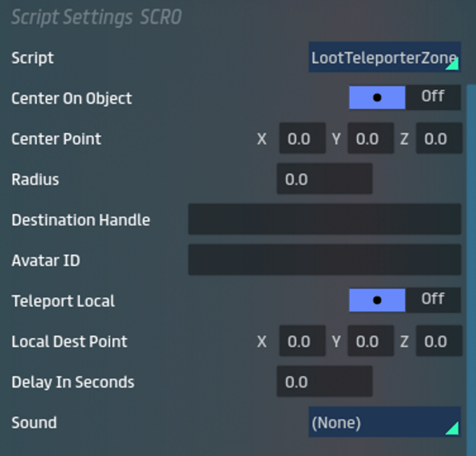The width and height of the screenshot is (476, 456).
Task: Click the Radius value field
Action: [324, 179]
